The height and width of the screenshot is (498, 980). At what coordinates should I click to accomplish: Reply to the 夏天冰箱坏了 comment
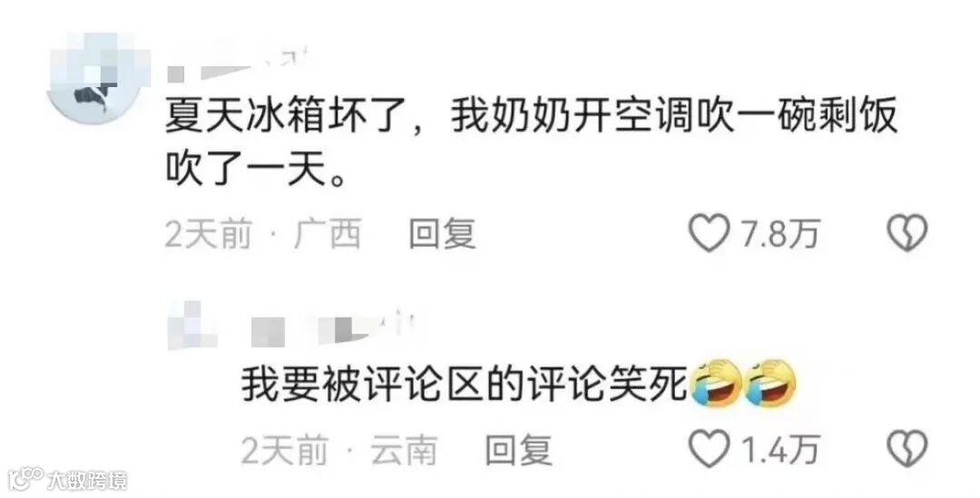[443, 234]
